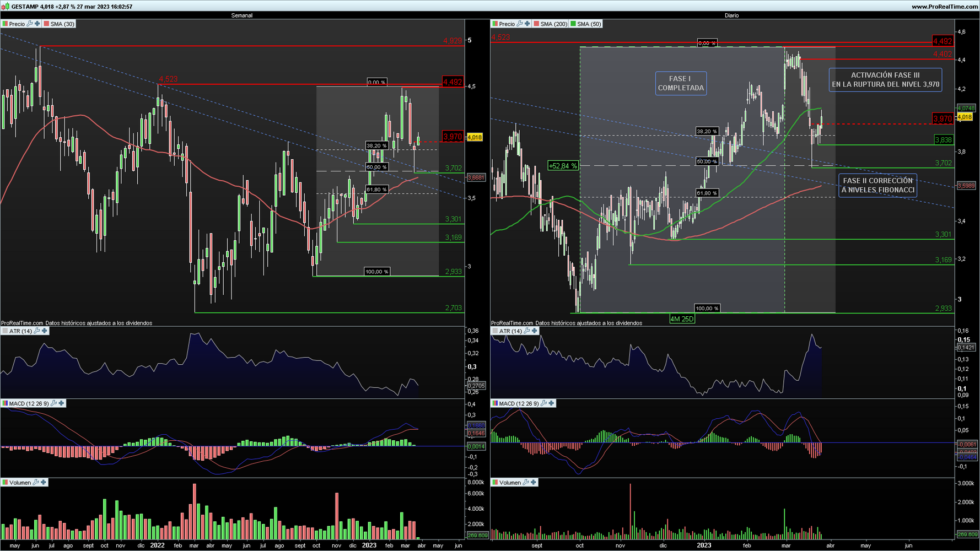Viewport: 980px width, 551px height.
Task: Click the plus icon beside Volumen in Diario chart
Action: pyautogui.click(x=534, y=482)
